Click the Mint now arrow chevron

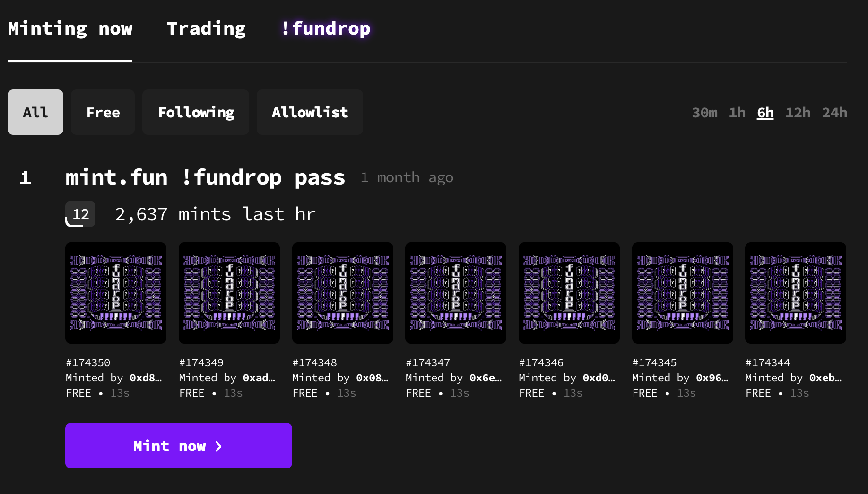pyautogui.click(x=218, y=446)
